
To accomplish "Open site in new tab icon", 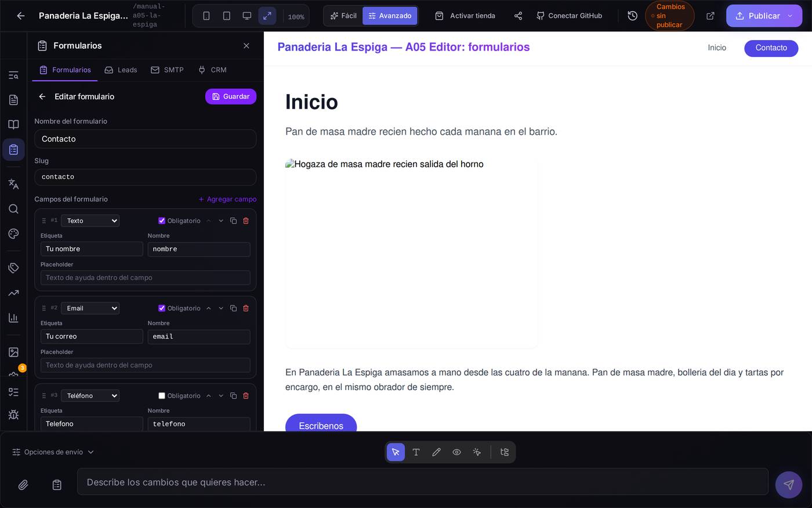I will [x=710, y=16].
